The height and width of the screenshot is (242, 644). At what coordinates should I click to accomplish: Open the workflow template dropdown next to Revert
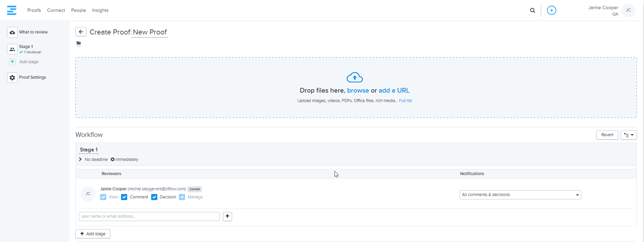628,135
